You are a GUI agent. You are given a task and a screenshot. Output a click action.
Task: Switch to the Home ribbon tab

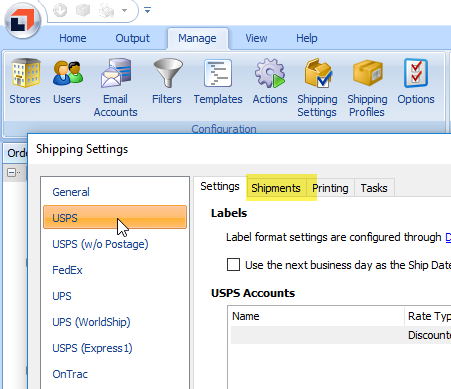coord(73,38)
